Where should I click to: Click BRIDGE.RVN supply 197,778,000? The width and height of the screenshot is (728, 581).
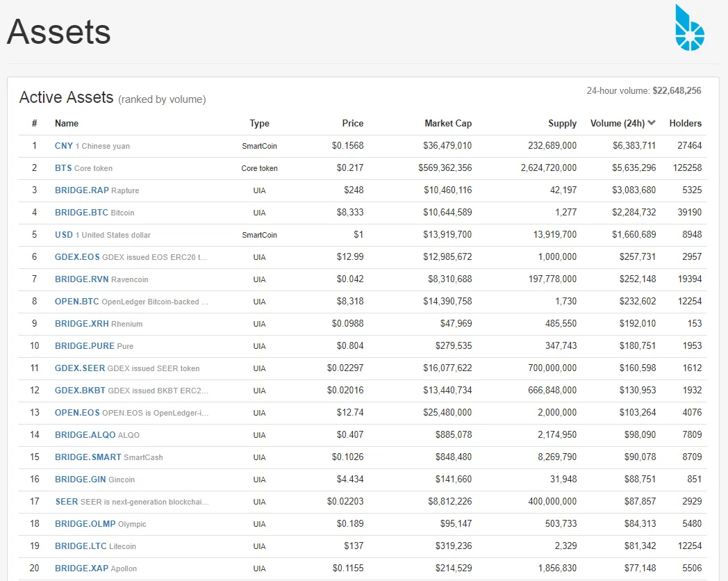click(x=552, y=279)
